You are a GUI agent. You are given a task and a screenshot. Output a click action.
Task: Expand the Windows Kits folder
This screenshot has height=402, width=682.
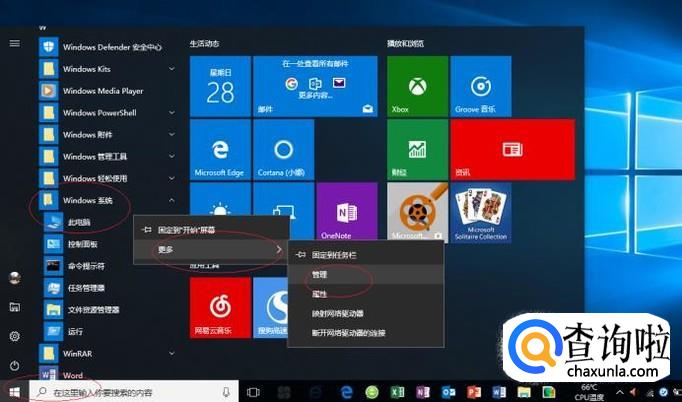pyautogui.click(x=107, y=69)
